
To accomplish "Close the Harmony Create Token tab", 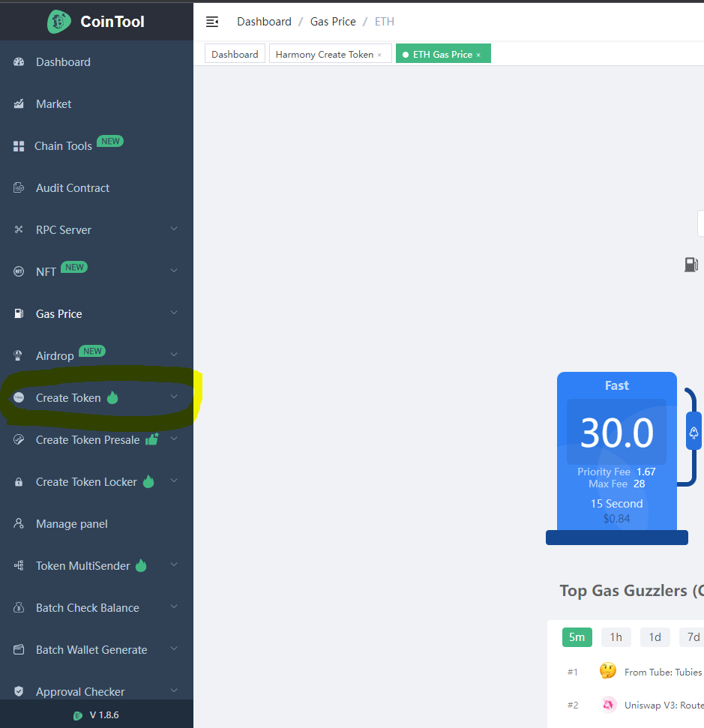I will (379, 55).
